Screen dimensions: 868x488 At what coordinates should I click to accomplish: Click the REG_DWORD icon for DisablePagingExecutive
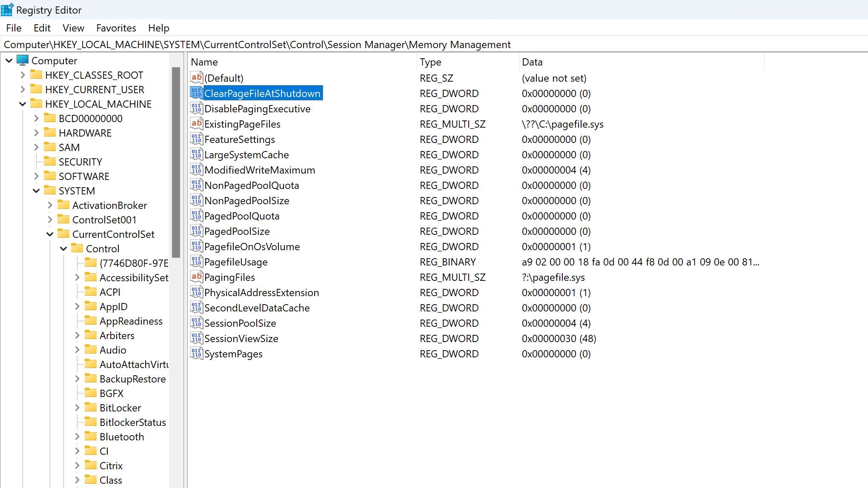point(196,108)
